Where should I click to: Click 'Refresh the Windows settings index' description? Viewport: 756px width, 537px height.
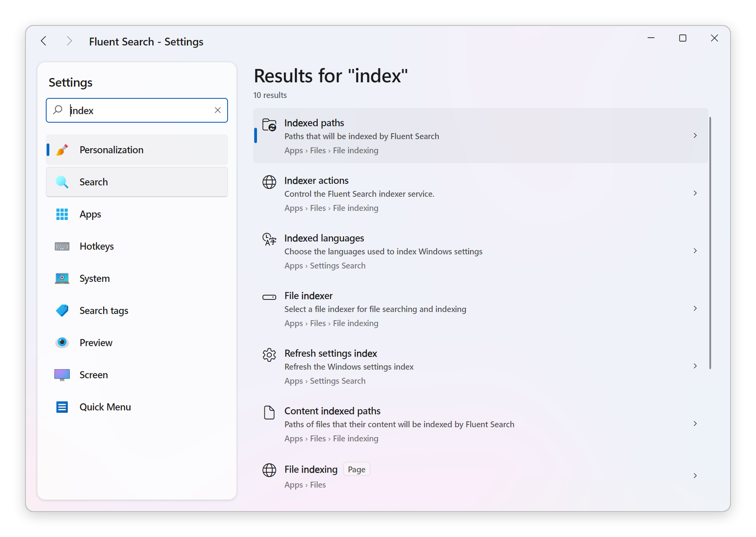pyautogui.click(x=349, y=367)
